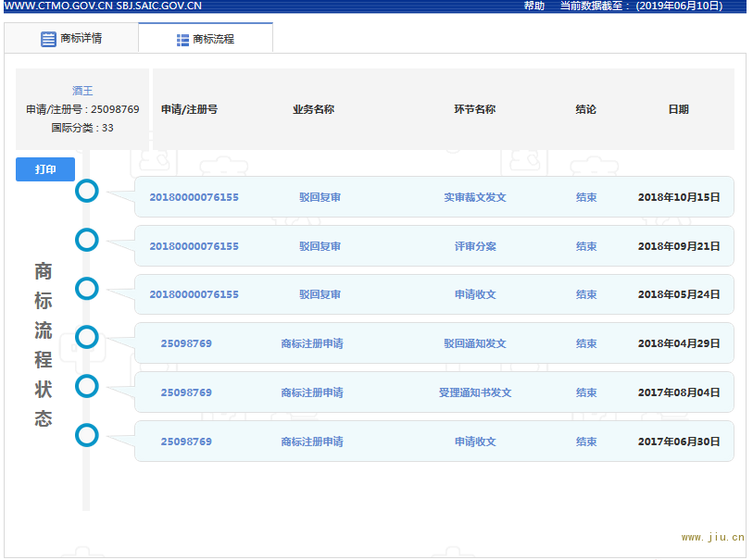The height and width of the screenshot is (560, 753).
Task: Click the date 2018年04月29日
Action: (679, 343)
